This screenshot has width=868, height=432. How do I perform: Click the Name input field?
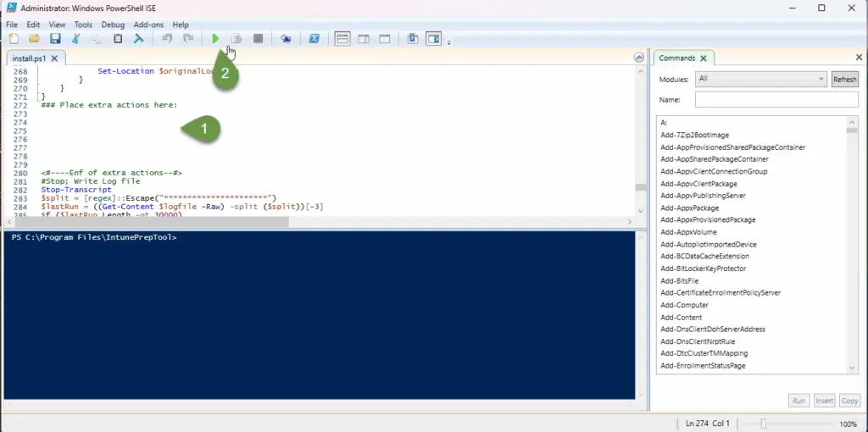776,100
